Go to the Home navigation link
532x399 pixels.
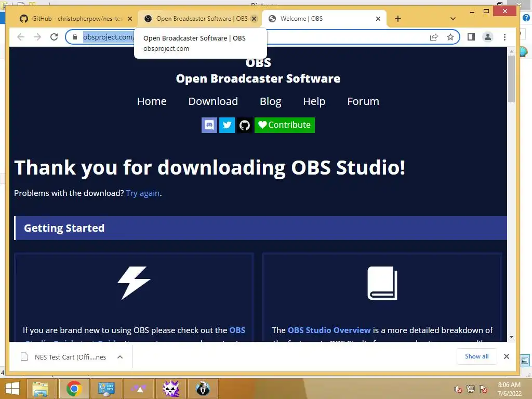pos(152,101)
